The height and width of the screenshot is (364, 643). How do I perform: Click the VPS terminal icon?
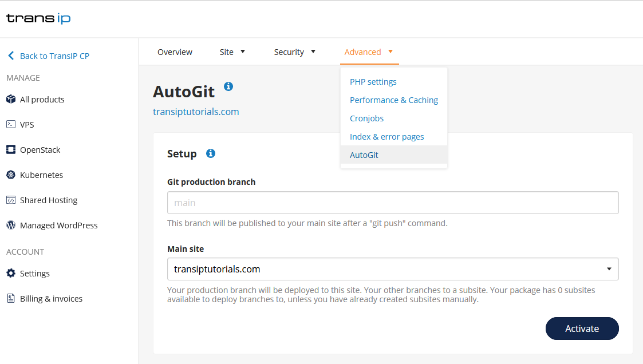click(11, 124)
